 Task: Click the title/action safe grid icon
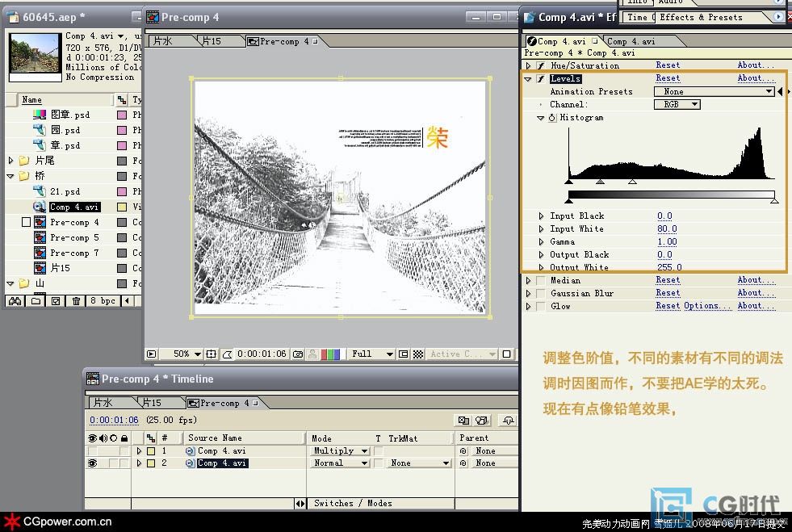[x=212, y=354]
